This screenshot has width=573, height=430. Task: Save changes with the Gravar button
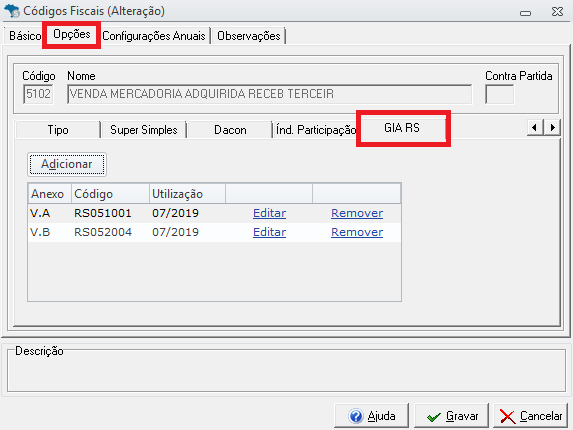coord(451,416)
